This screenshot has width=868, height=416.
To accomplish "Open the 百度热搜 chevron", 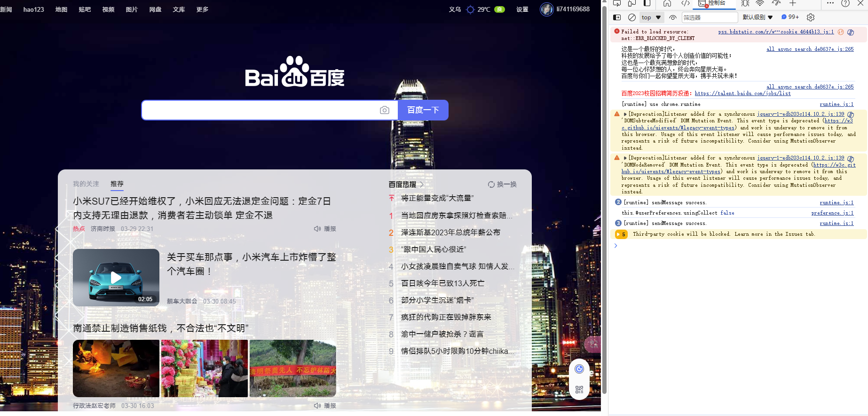I will point(422,184).
